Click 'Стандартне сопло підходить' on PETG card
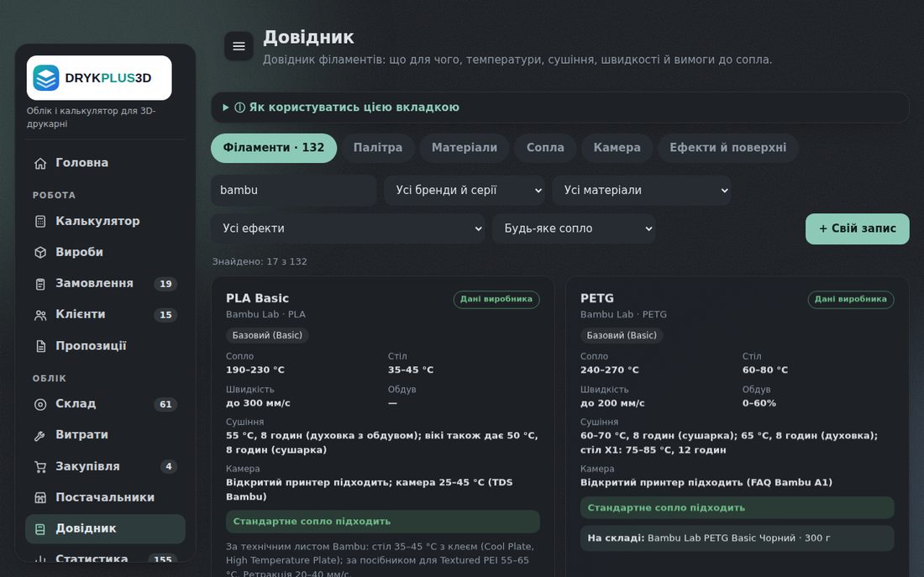Image resolution: width=924 pixels, height=577 pixels. click(x=738, y=507)
